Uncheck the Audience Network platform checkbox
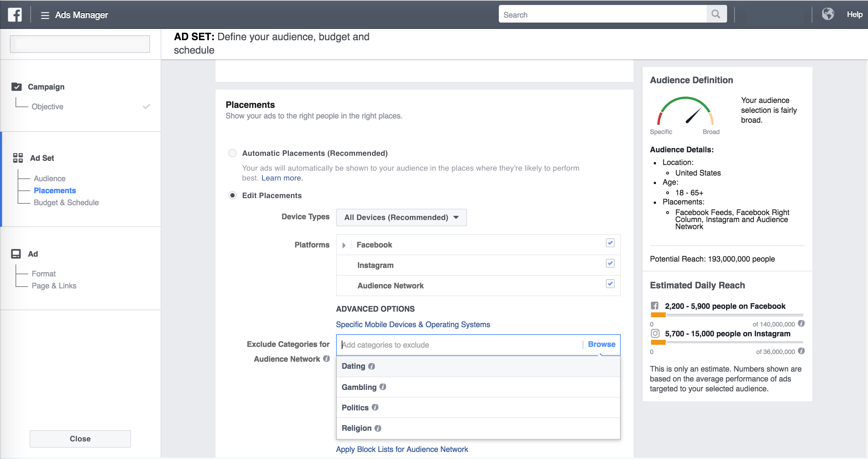This screenshot has height=459, width=868. 610,284
